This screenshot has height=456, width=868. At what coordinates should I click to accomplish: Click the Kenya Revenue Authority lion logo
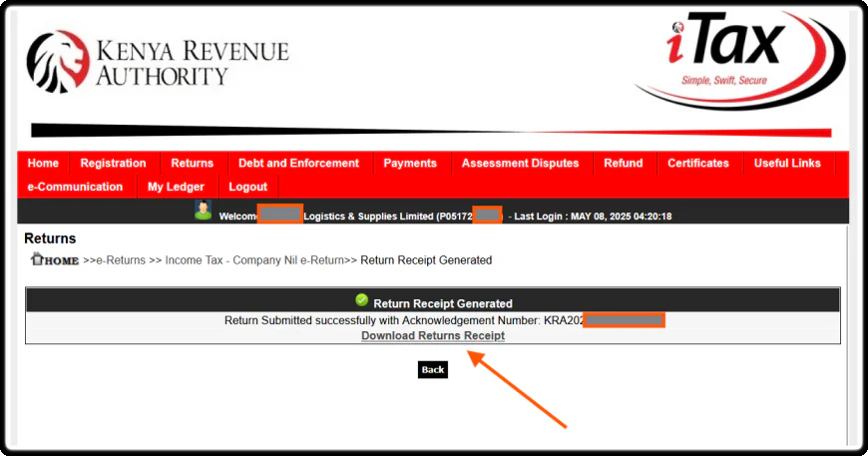[x=58, y=62]
